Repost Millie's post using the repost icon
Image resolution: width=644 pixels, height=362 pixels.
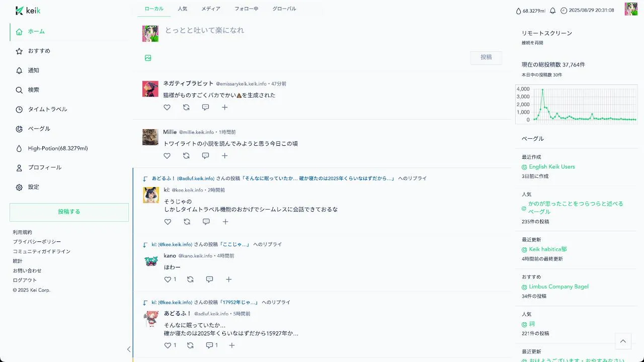coord(186,156)
